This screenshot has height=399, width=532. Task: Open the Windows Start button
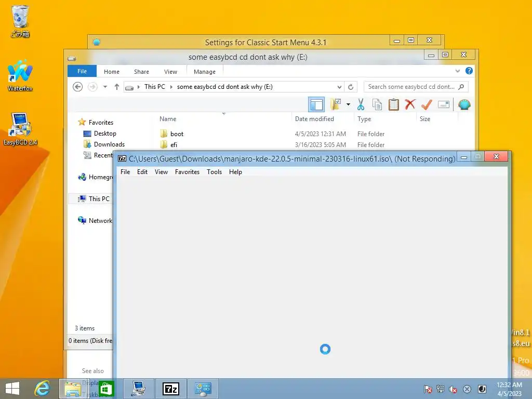(x=12, y=389)
